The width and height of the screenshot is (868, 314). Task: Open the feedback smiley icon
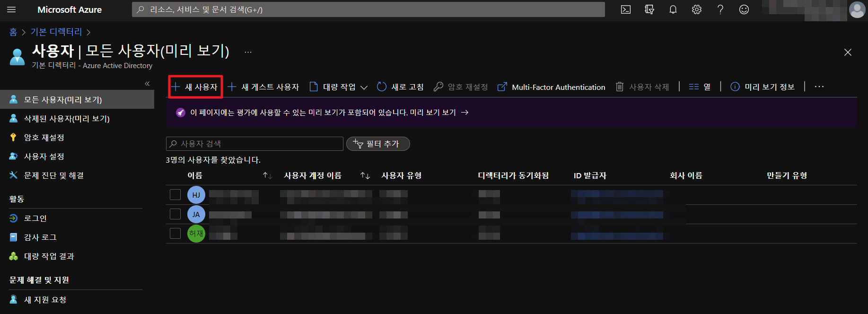click(744, 9)
